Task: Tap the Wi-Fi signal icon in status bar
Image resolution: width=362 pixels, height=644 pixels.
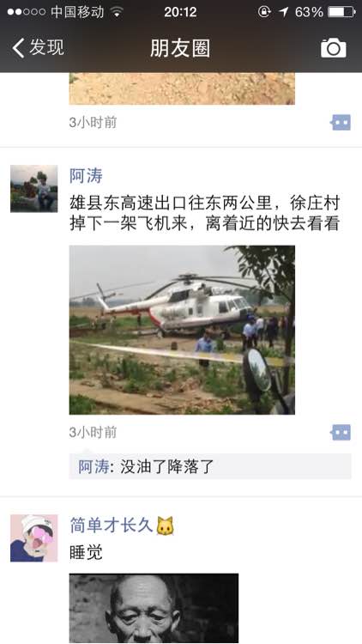Action: click(x=117, y=12)
